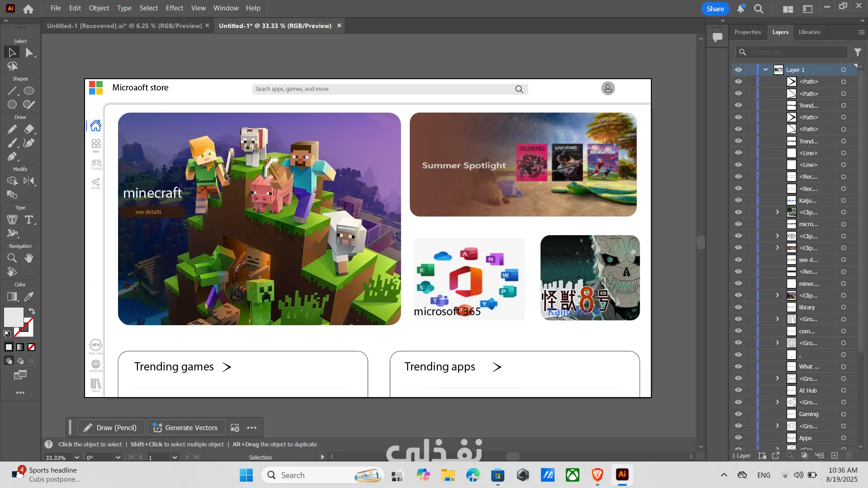Image resolution: width=868 pixels, height=488 pixels.
Task: Click the Layers filter funnel icon
Action: (858, 52)
